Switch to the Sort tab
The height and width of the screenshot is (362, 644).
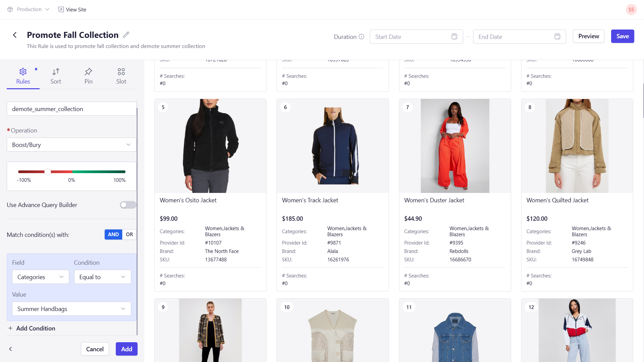click(56, 76)
